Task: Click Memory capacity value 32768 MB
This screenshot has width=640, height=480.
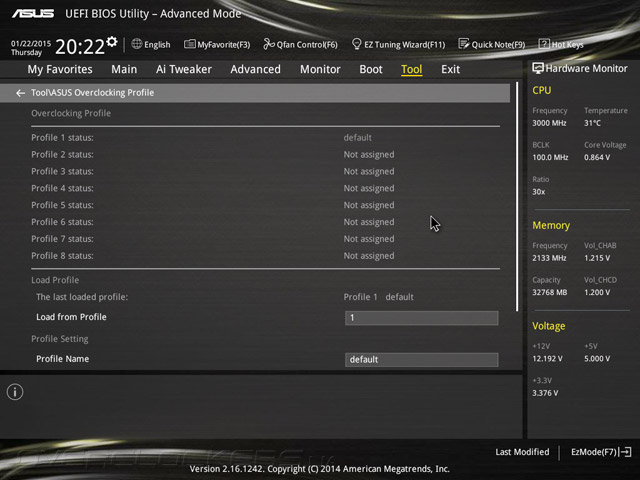Action: pyautogui.click(x=549, y=293)
